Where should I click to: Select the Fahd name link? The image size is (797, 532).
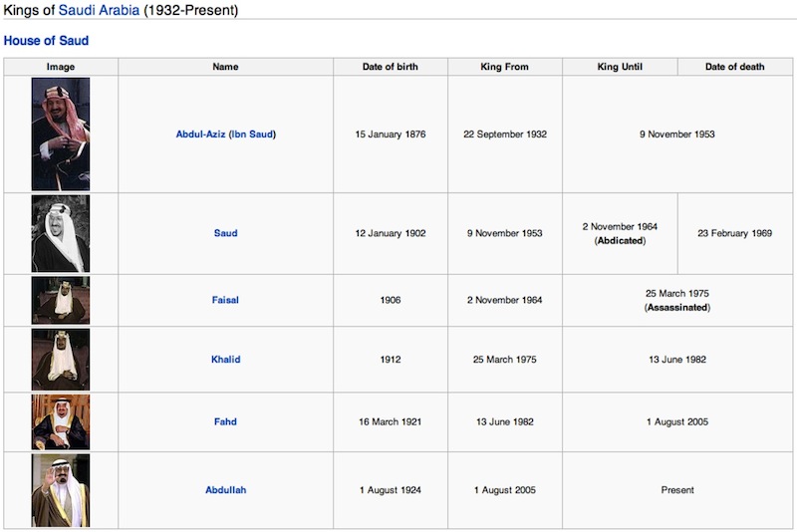pos(225,422)
